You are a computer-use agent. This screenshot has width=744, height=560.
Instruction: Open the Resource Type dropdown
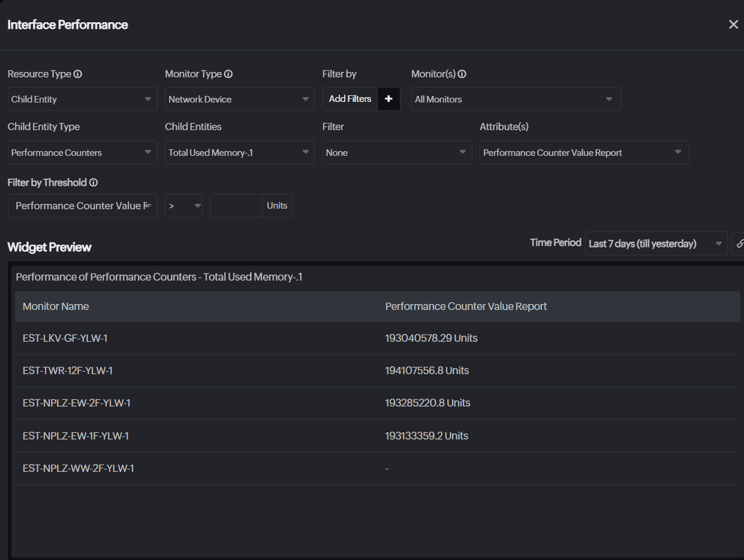[82, 100]
